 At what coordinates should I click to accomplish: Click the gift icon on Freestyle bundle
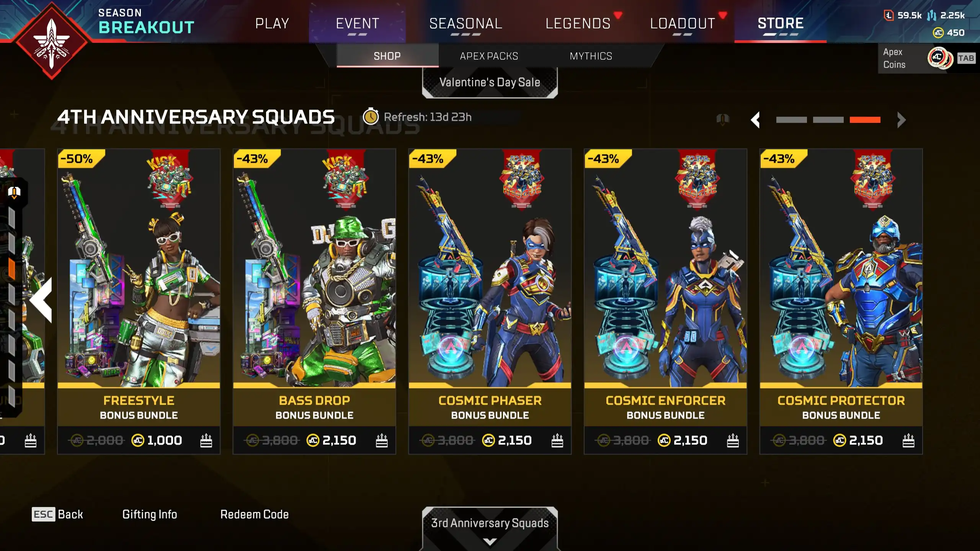206,440
